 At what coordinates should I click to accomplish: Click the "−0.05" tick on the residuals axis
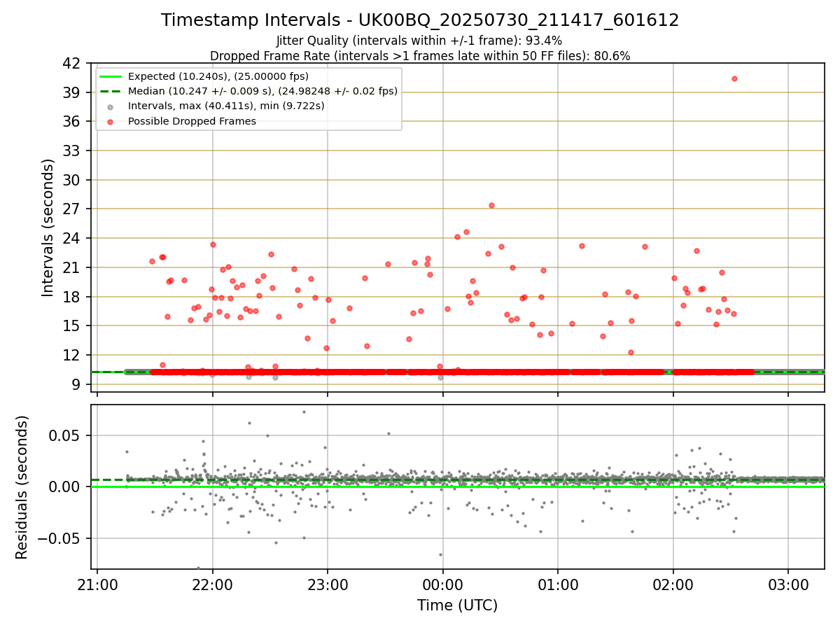click(60, 538)
